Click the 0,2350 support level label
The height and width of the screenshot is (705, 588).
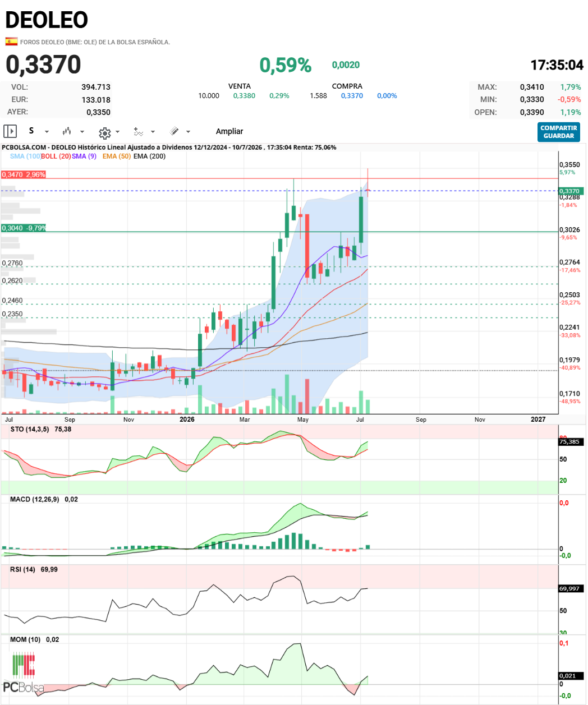[x=12, y=314]
